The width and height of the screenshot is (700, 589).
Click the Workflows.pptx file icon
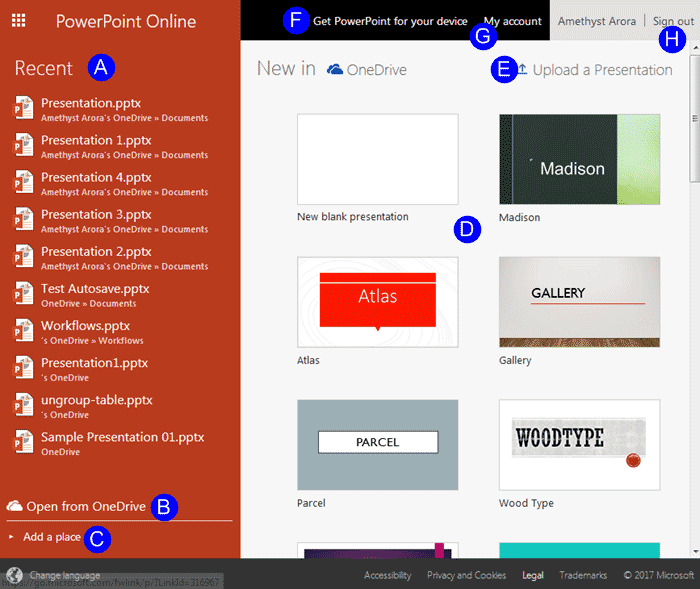pos(23,330)
